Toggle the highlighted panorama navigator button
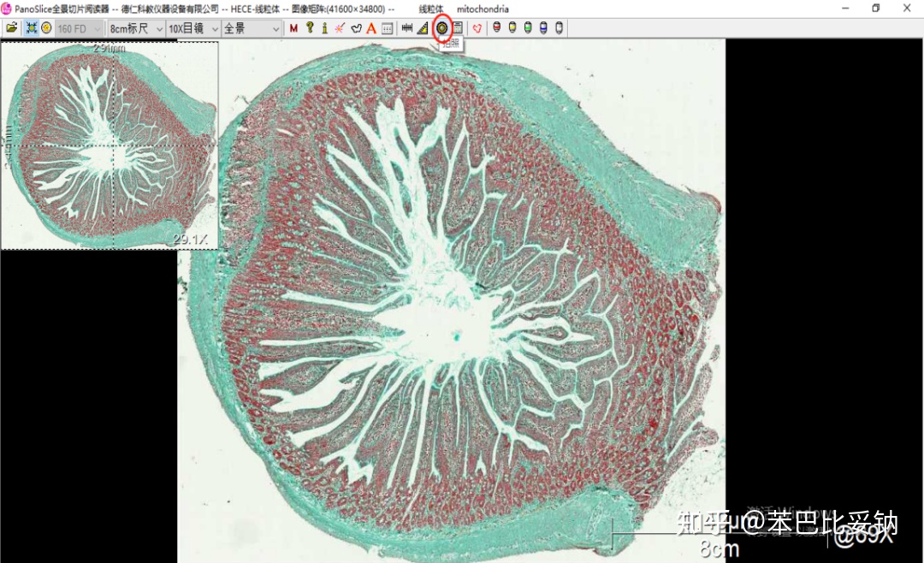 click(x=32, y=28)
